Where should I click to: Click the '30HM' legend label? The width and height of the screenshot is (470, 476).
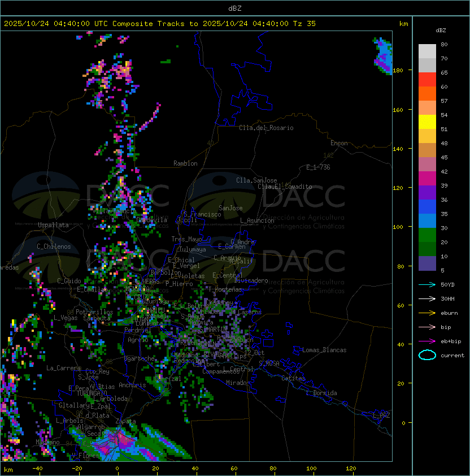(447, 298)
